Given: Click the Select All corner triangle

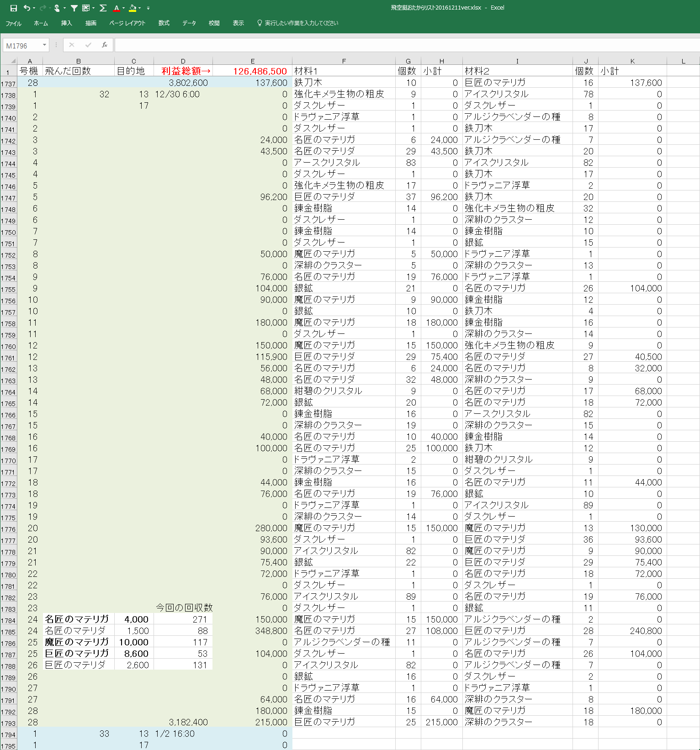Looking at the screenshot, I should [13, 61].
